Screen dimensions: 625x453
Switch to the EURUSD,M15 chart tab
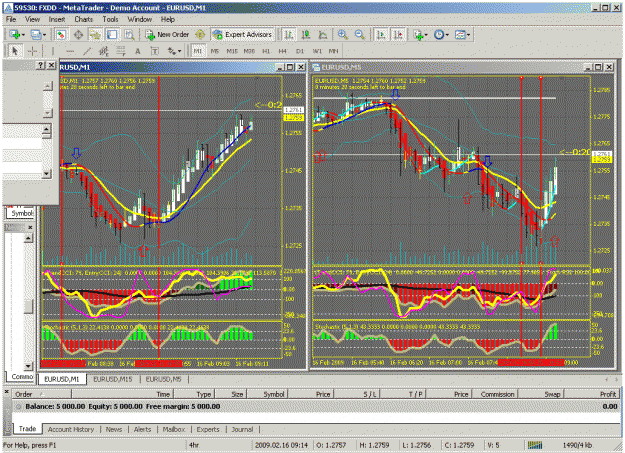[113, 379]
